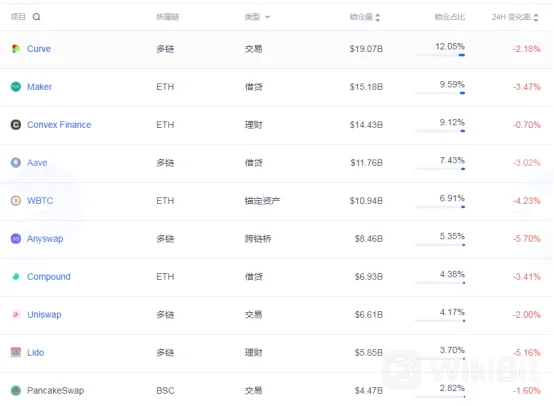Click the -3.47% change for Maker
554x406 pixels.
point(526,87)
